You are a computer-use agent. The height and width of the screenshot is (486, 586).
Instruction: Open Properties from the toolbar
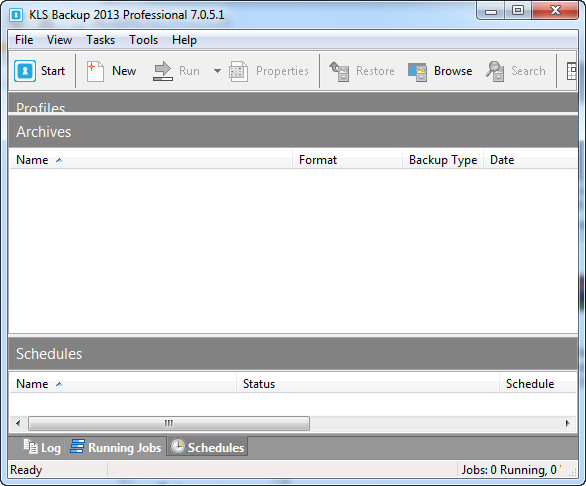(269, 71)
